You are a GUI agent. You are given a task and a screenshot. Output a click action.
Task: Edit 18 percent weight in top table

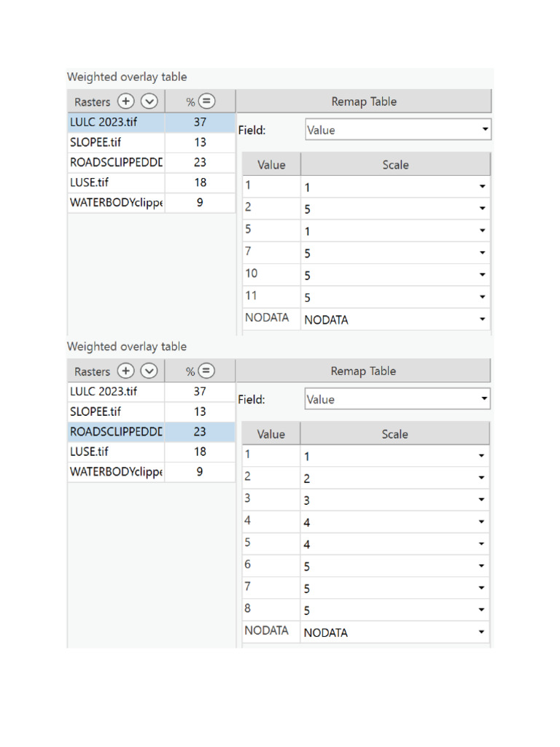[200, 182]
